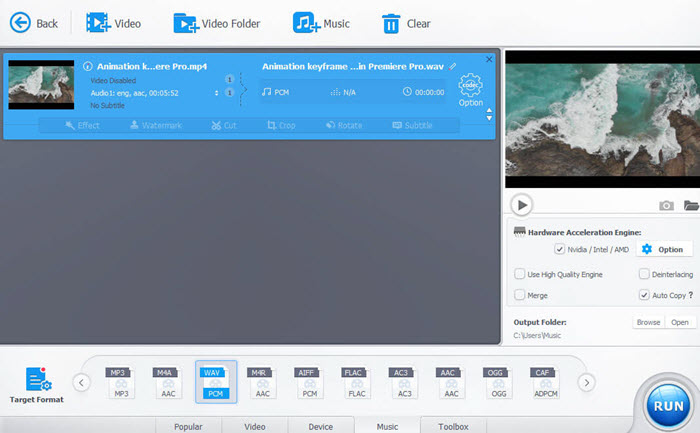Select CAF ADPCM format
The height and width of the screenshot is (433, 700).
[x=545, y=383]
